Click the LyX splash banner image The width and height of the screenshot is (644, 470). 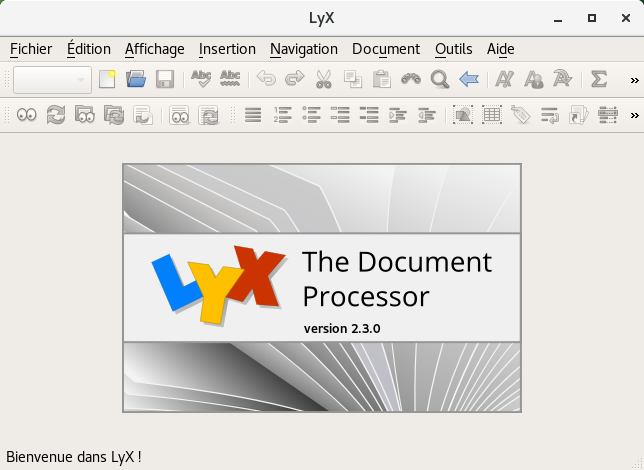point(322,288)
